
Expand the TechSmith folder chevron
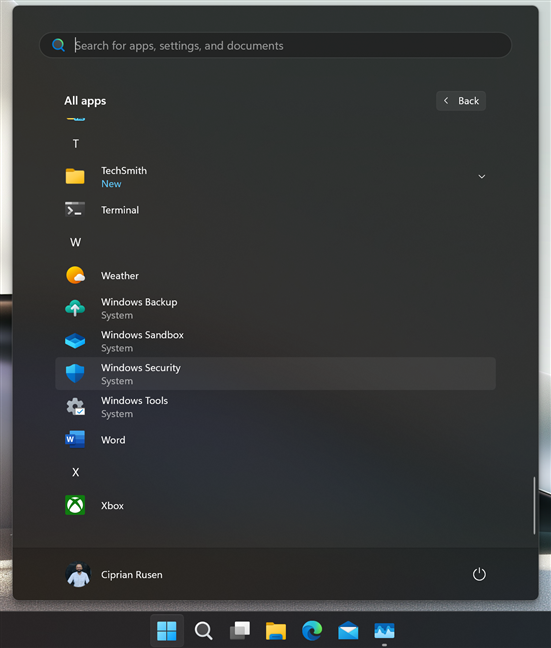tap(482, 176)
